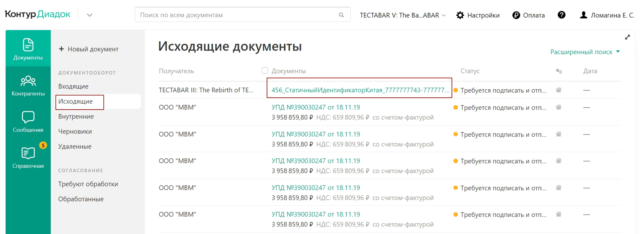Open Справочная with 5 notifications
644x234 pixels.
(28, 158)
